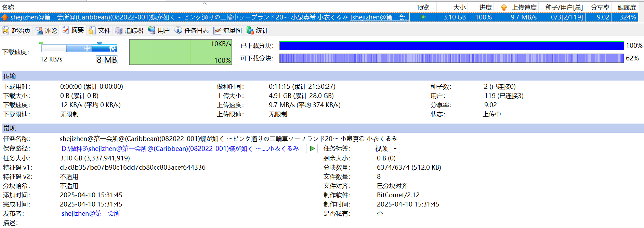Viewport: 644px width, 228px height.
Task: Click the 预览 column header
Action: (423, 7)
